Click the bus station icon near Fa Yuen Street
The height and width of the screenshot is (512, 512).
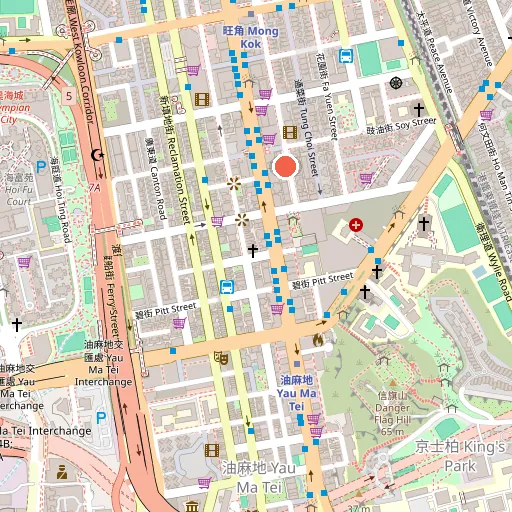(346, 56)
